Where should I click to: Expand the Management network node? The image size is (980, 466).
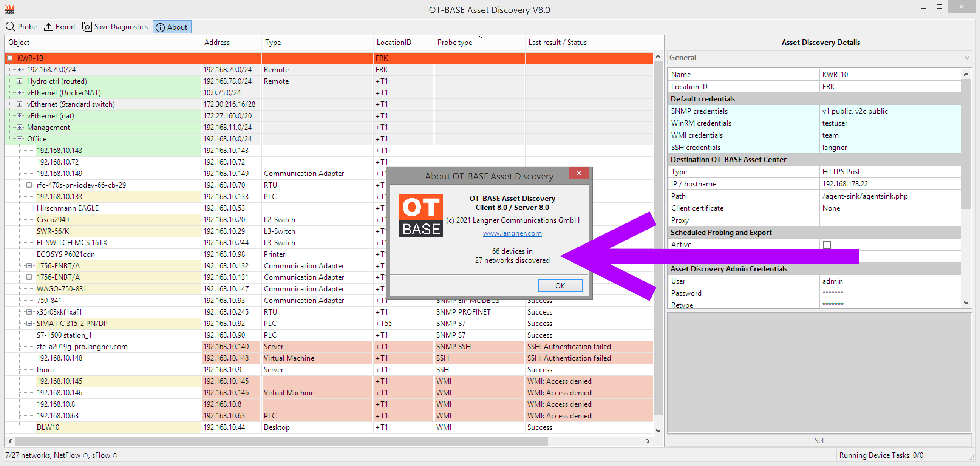pos(19,128)
